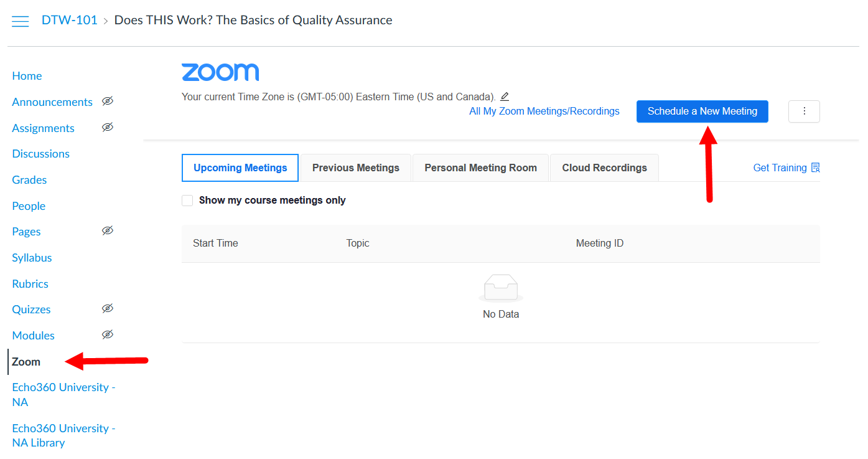The width and height of the screenshot is (868, 459).
Task: Open Echo360 University - NA link
Action: [x=63, y=395]
